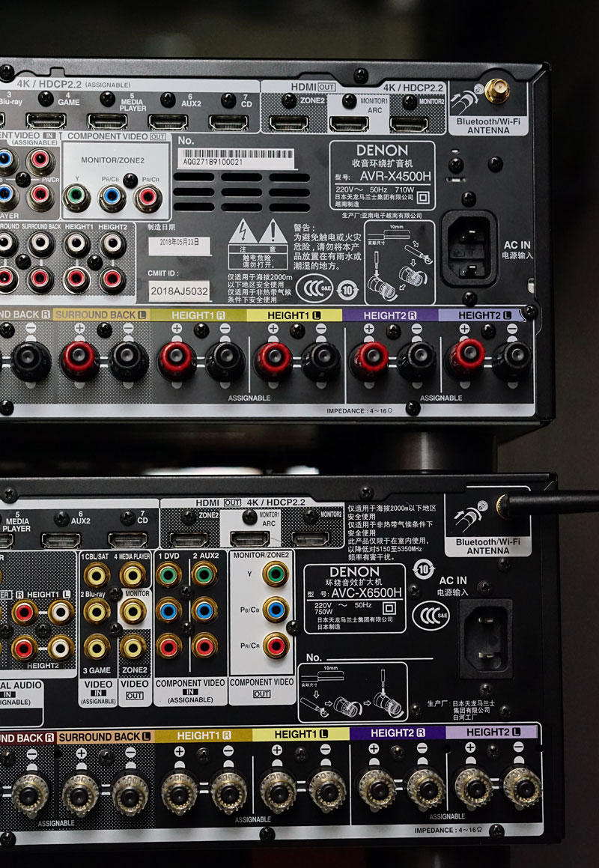599x868 pixels.
Task: Click the AC IN power socket on AVR-X4500H
Action: coord(469,248)
